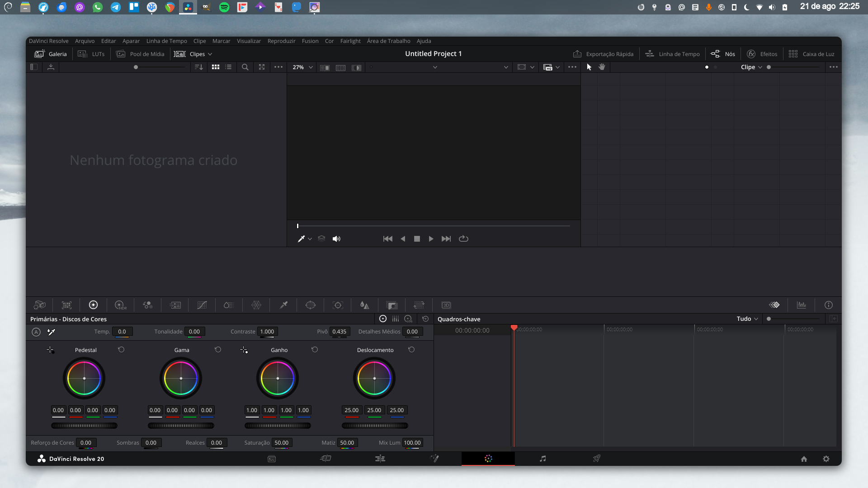Open the Qualifier palette
Screen dimensions: 868x488
(283, 305)
